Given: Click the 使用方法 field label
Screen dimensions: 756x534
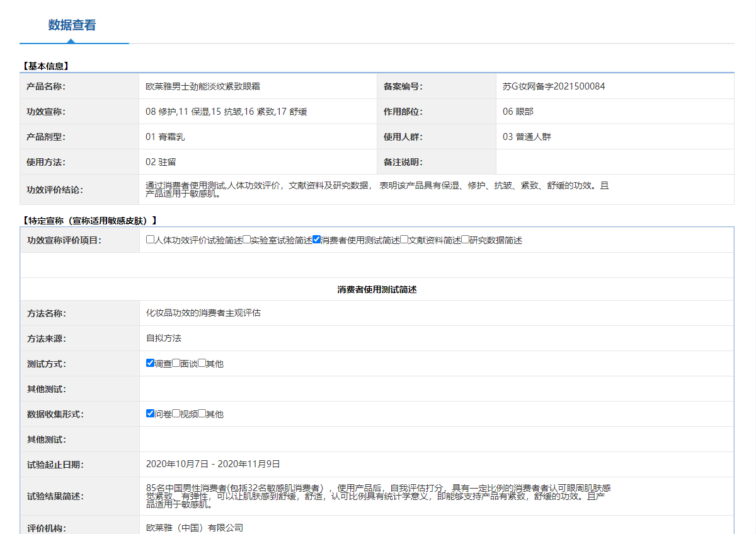Looking at the screenshot, I should (x=46, y=162).
